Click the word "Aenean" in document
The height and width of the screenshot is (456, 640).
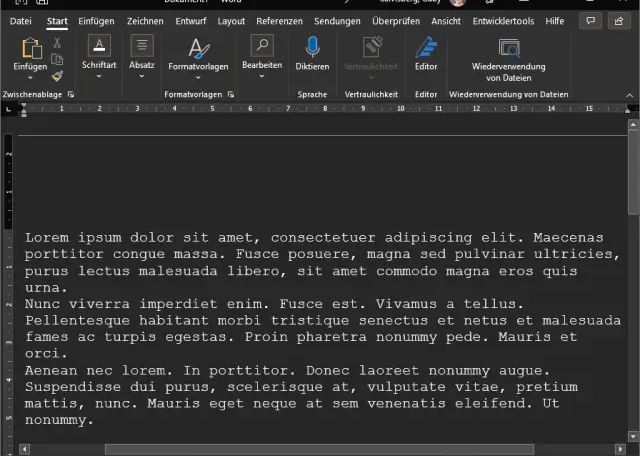(x=51, y=370)
